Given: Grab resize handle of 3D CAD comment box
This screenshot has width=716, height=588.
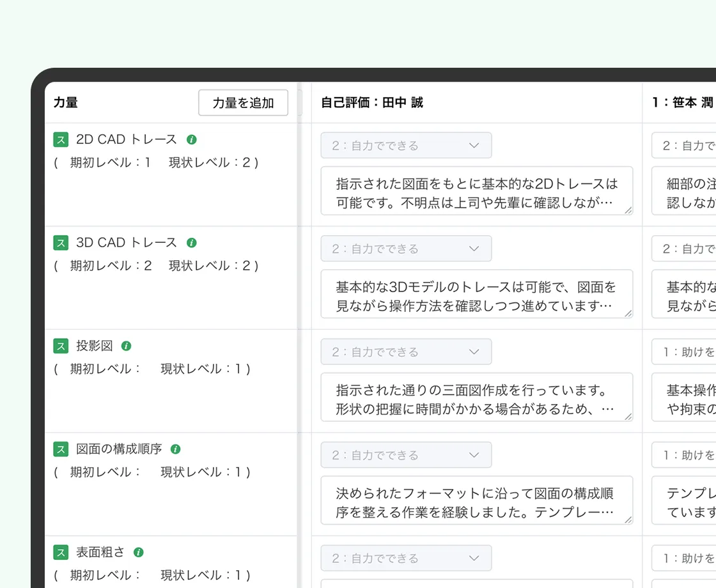Looking at the screenshot, I should [628, 313].
